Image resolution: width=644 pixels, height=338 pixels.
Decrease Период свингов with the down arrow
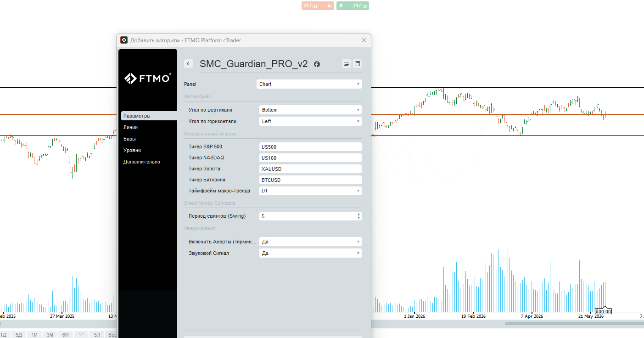[x=358, y=218]
